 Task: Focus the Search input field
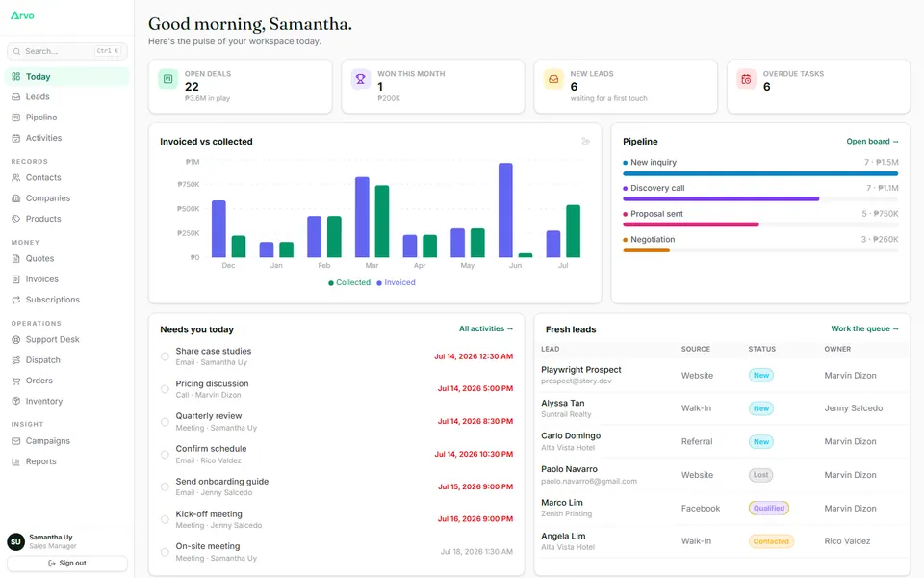click(x=67, y=51)
